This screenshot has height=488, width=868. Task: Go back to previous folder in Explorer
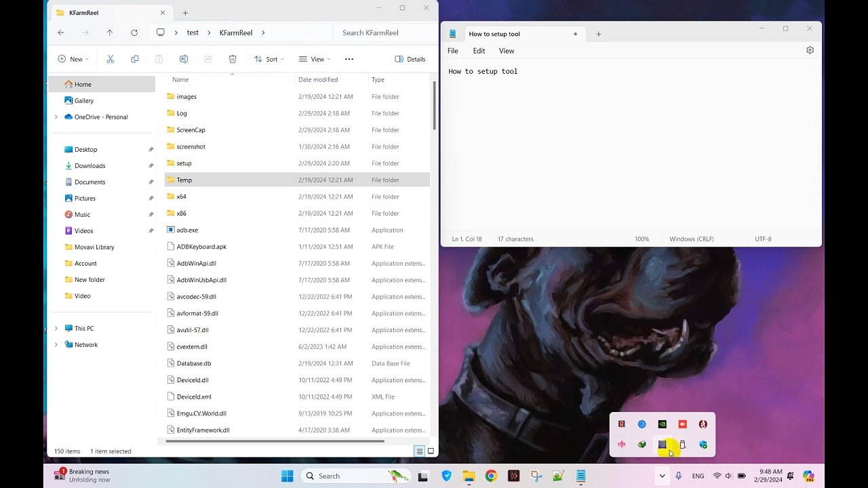[x=61, y=33]
